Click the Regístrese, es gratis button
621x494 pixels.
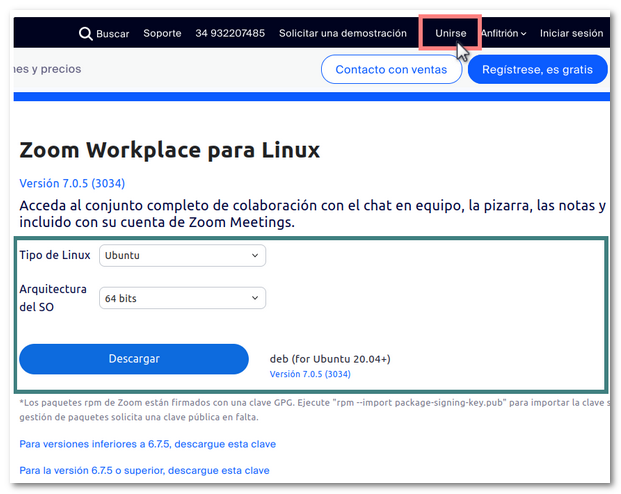(537, 69)
